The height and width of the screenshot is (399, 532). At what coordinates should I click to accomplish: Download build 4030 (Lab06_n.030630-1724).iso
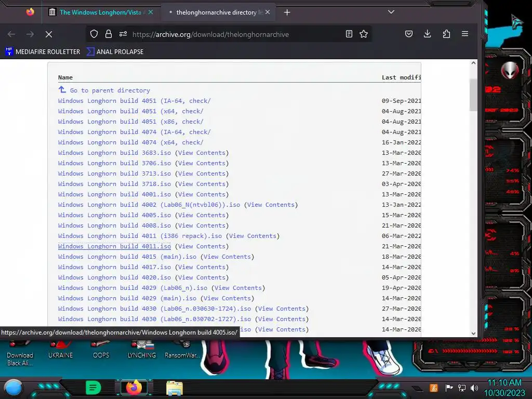(x=154, y=309)
